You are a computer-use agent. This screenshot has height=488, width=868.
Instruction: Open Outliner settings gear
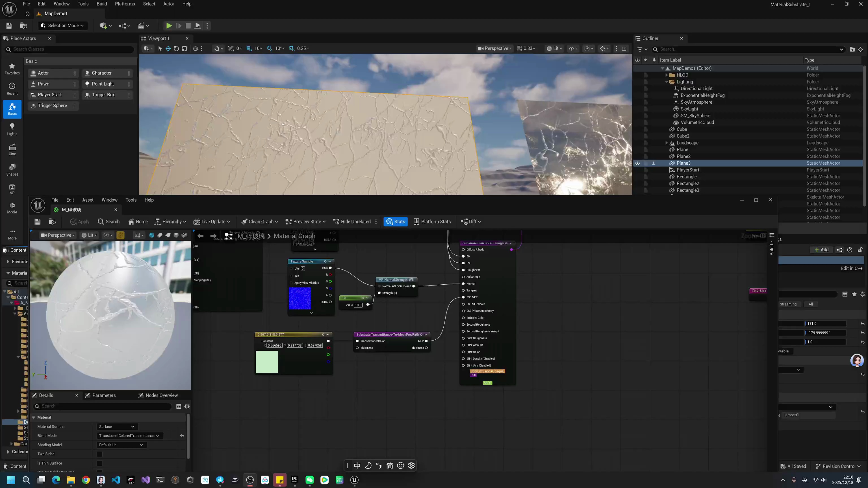click(861, 49)
